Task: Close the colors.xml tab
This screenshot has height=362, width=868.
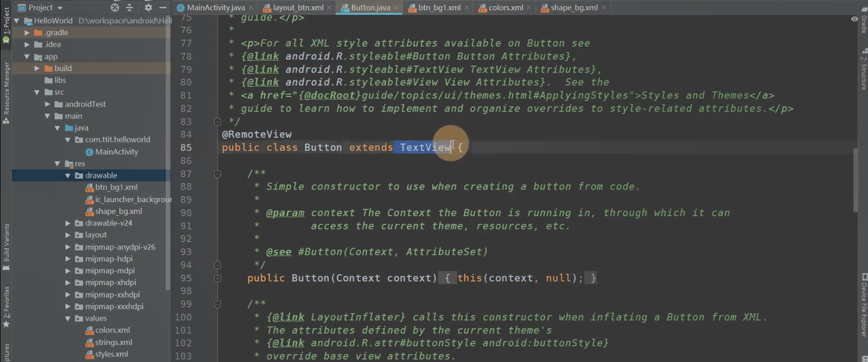Action: point(530,8)
